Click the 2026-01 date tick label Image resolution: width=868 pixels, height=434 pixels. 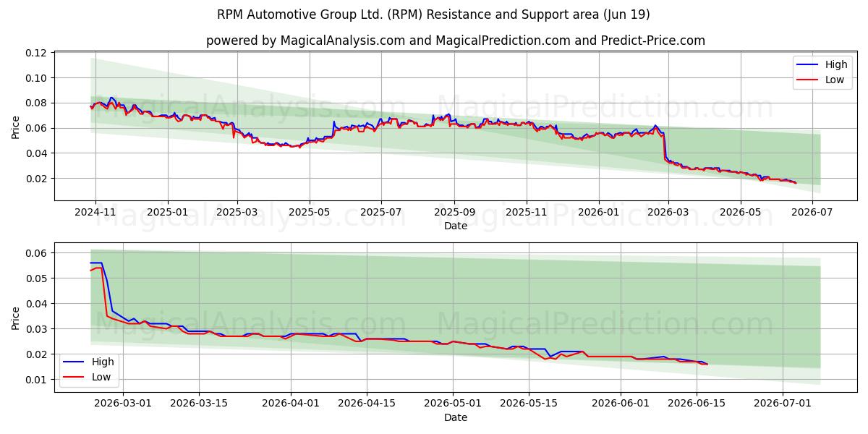(599, 212)
